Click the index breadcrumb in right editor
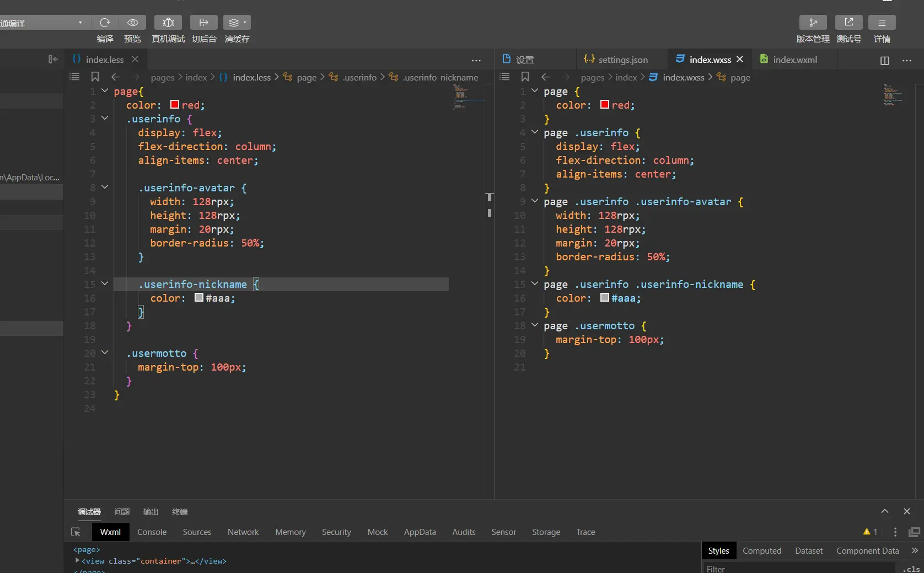This screenshot has width=924, height=573. point(626,78)
